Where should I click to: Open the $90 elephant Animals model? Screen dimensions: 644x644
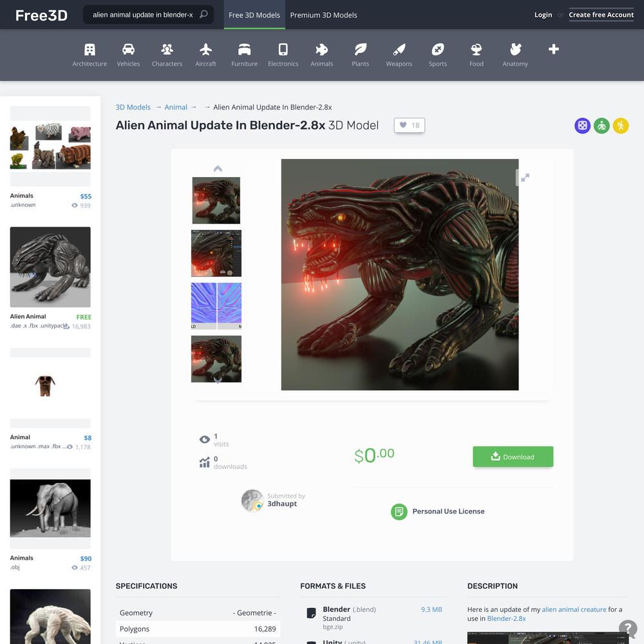pyautogui.click(x=50, y=509)
